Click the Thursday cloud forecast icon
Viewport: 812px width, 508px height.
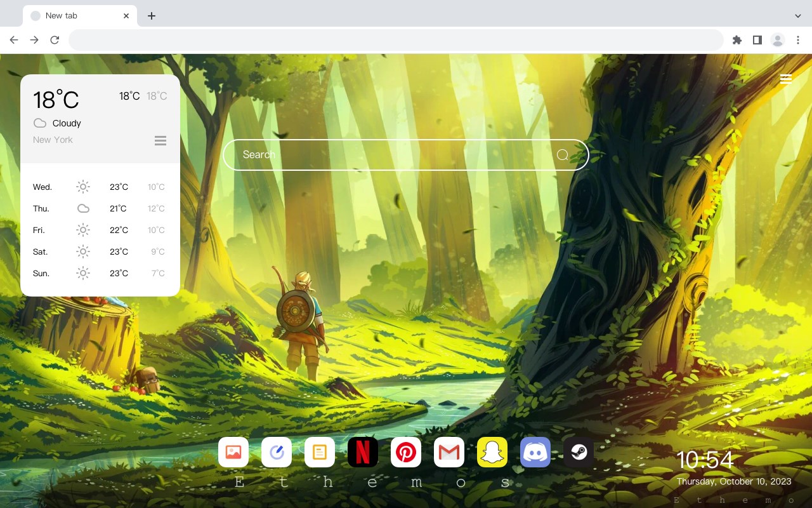point(83,208)
